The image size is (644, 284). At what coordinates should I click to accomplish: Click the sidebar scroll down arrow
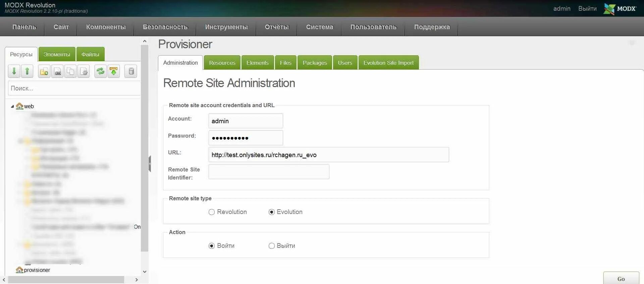click(x=145, y=272)
